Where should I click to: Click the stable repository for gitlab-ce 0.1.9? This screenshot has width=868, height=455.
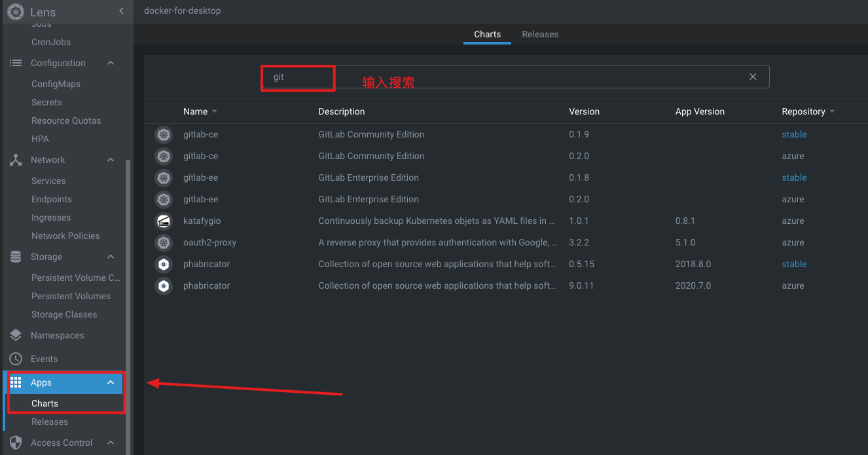coord(794,134)
